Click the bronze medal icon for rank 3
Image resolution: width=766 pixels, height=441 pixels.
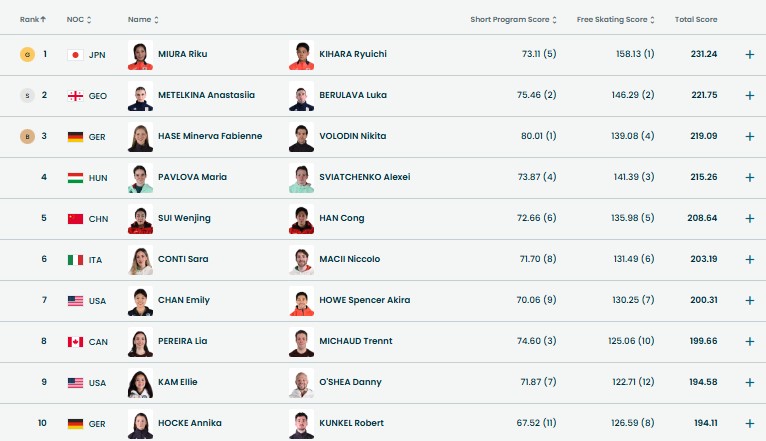[x=27, y=136]
